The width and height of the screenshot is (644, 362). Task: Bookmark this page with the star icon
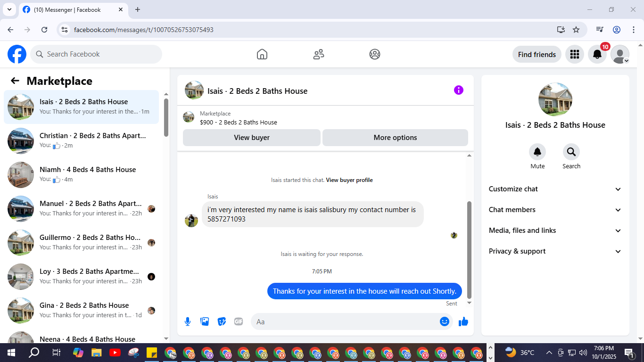coord(576,30)
